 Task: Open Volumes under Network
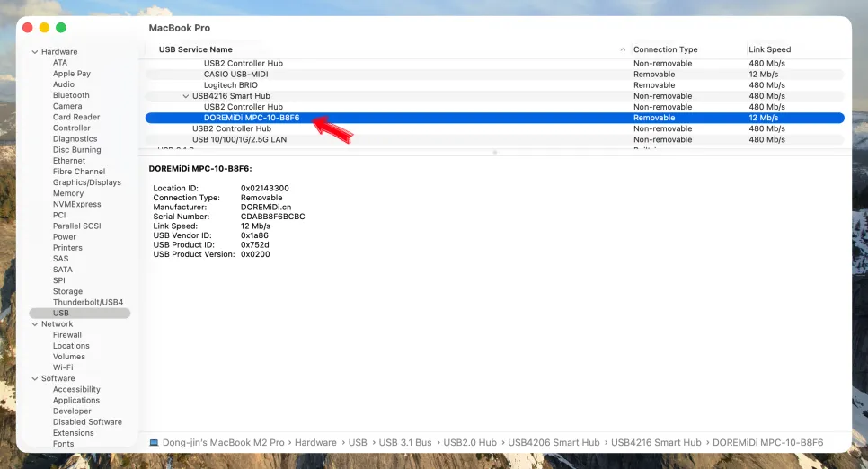coord(68,357)
